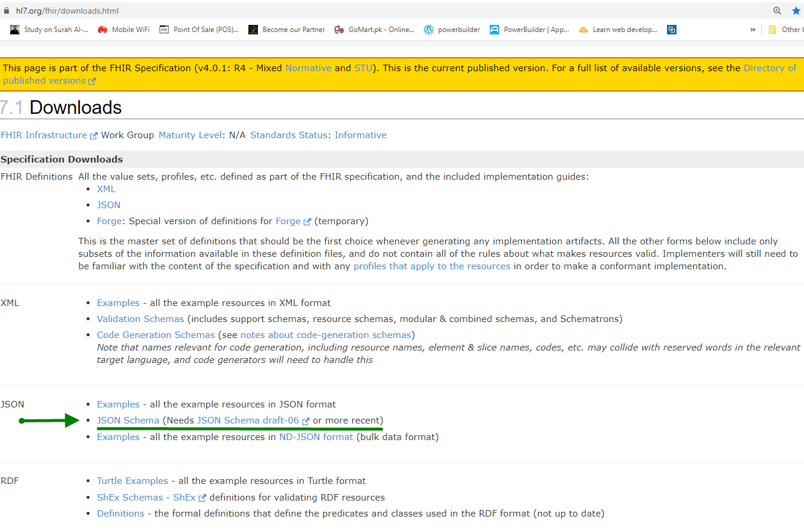Follow the ND-JSON format link

tap(316, 437)
